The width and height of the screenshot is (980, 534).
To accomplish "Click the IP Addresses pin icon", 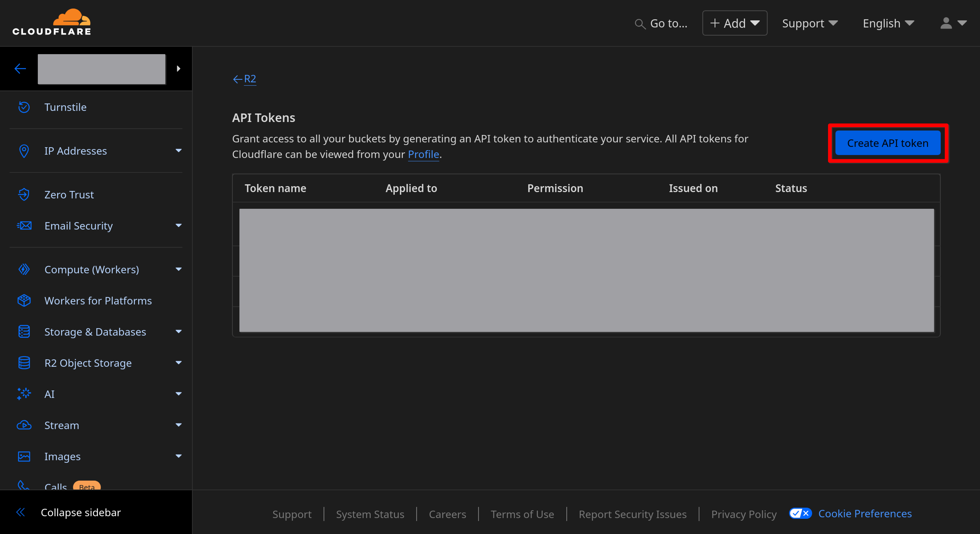I will tap(24, 151).
